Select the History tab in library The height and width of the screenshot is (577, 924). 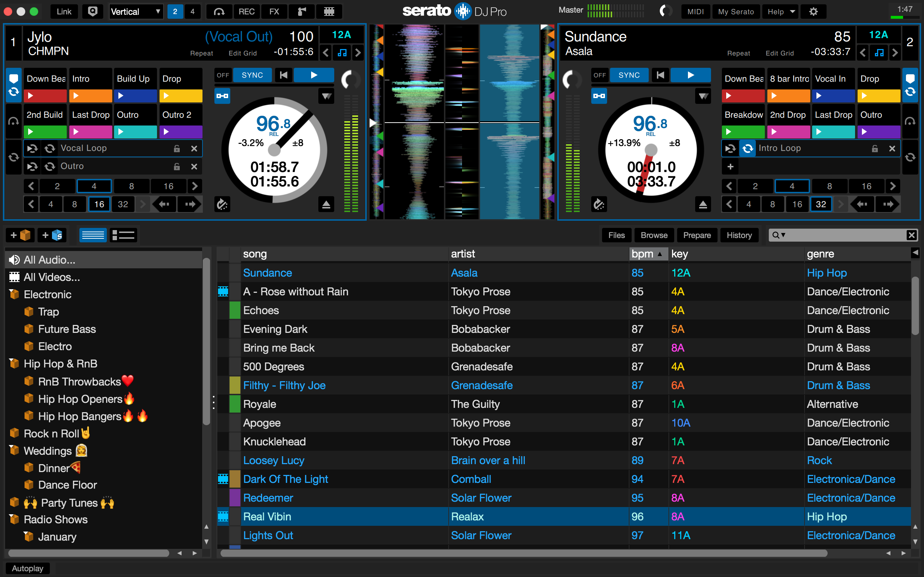(x=739, y=234)
